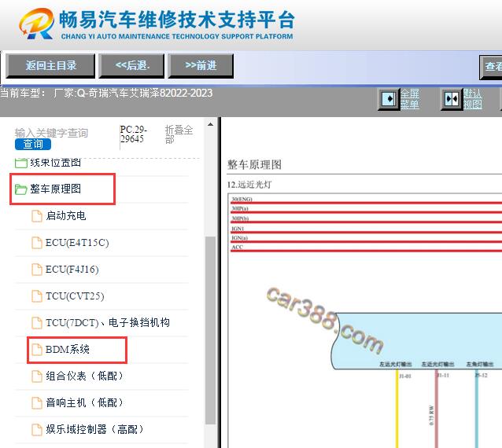Select the 整车原理图 tree item
502x448 pixels.
click(55, 189)
